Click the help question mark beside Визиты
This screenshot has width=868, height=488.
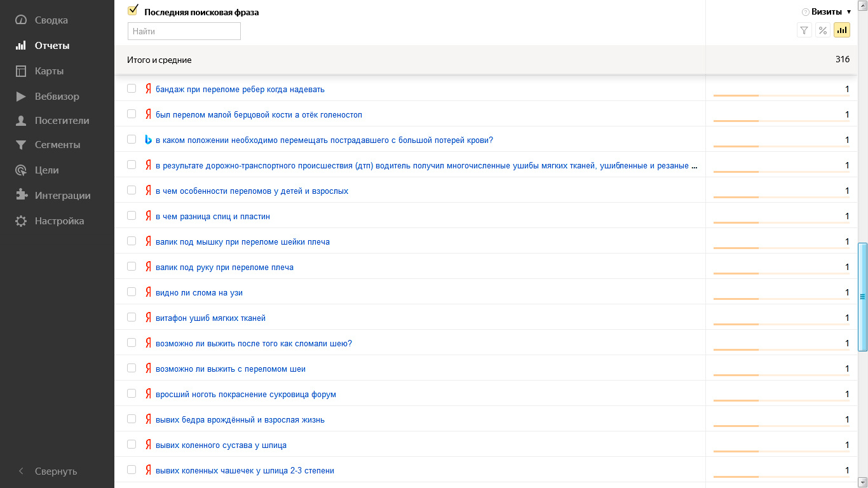tap(806, 12)
